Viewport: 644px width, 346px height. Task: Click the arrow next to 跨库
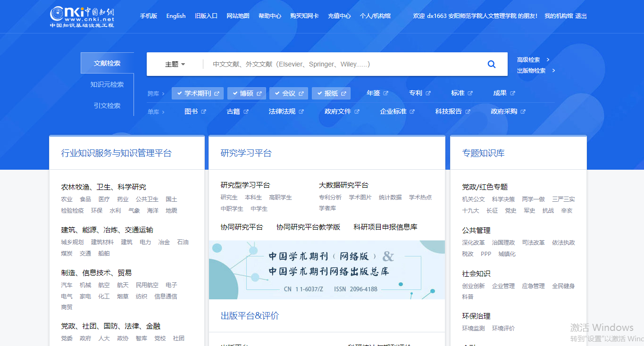tap(163, 94)
